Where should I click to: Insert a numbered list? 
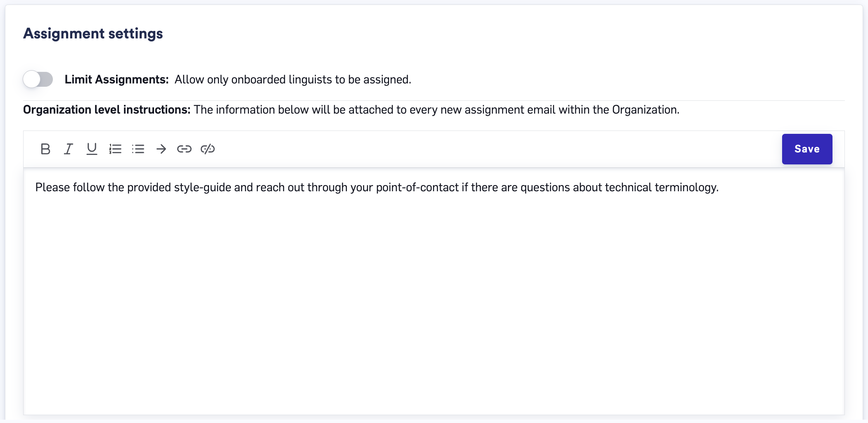click(x=115, y=149)
